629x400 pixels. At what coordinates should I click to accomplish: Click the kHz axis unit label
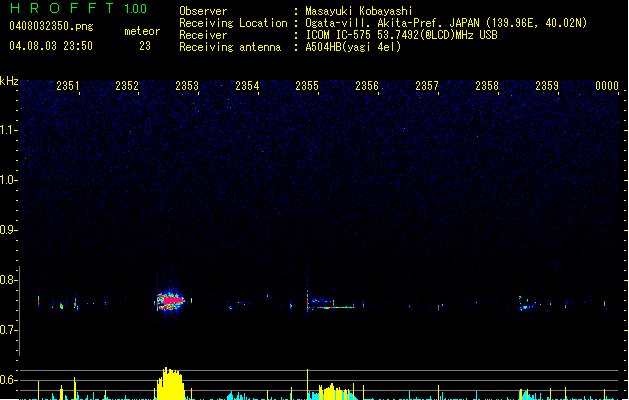9,81
